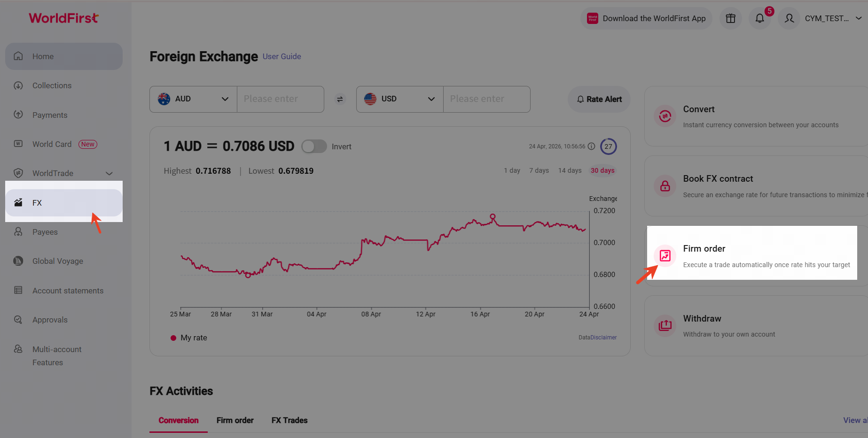868x438 pixels.
Task: Click the lowest rate point on chart
Action: (248, 275)
